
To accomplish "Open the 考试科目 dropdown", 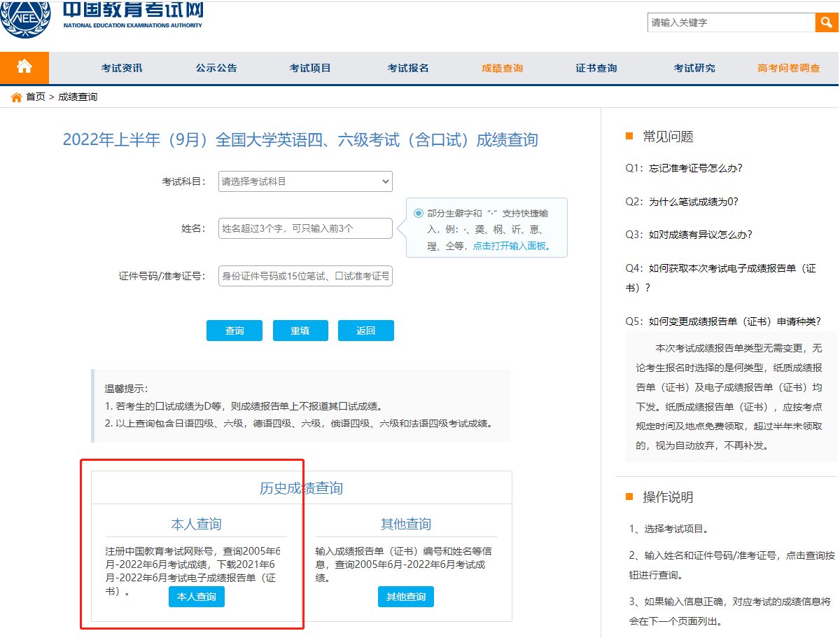I will 305,181.
